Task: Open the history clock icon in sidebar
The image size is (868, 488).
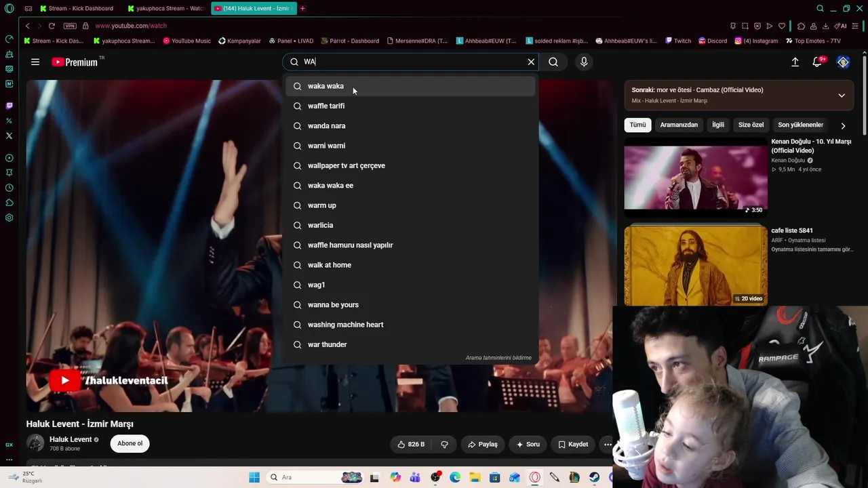Action: point(9,188)
